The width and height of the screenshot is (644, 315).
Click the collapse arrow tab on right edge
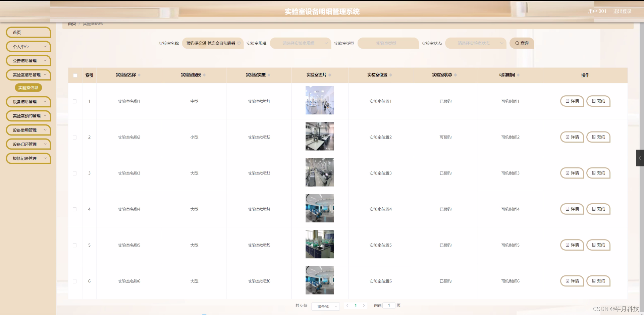point(640,158)
